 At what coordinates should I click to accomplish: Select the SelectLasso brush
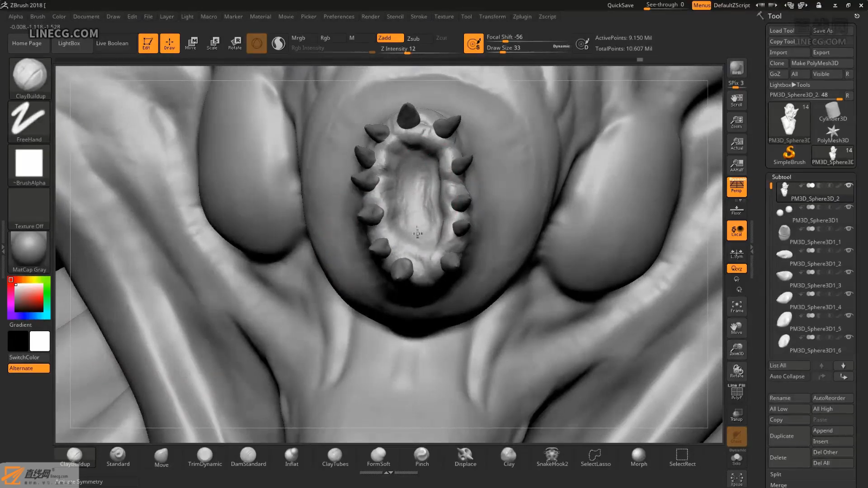(x=595, y=457)
